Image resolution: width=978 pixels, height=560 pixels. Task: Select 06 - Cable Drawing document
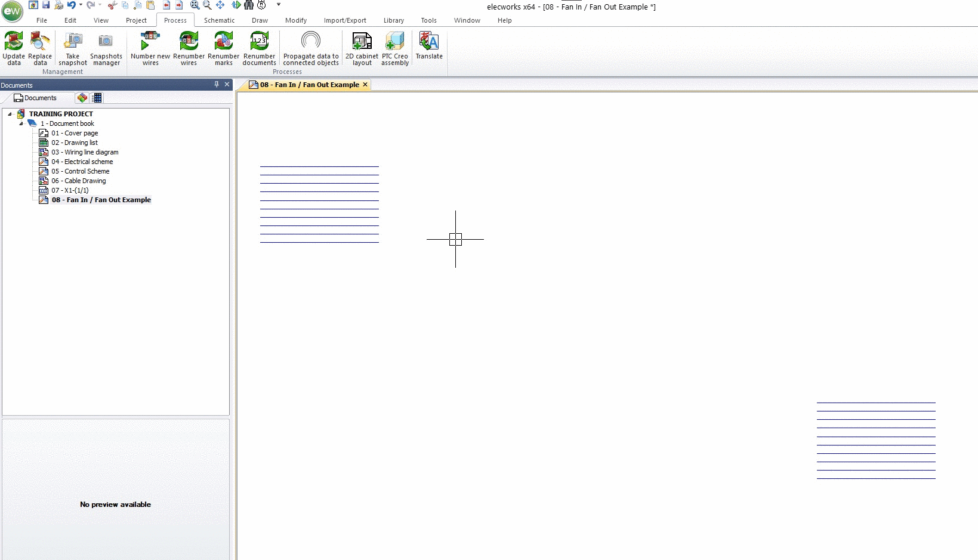[x=78, y=181]
